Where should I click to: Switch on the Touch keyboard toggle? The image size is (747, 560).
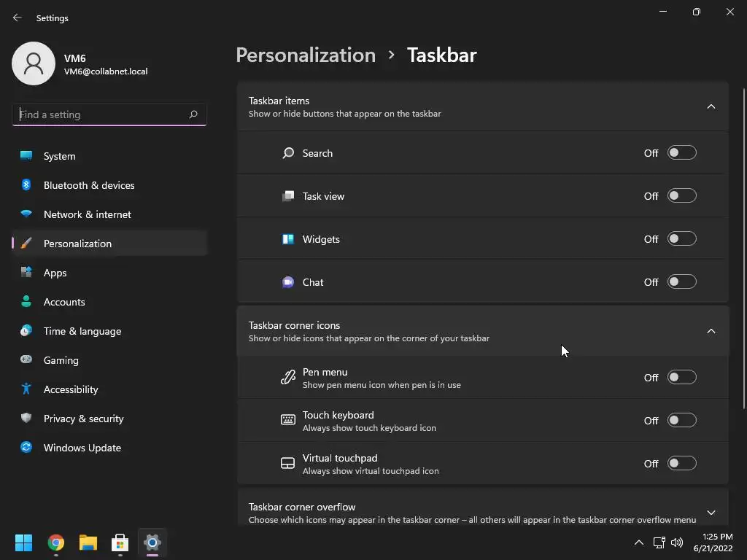click(x=681, y=421)
